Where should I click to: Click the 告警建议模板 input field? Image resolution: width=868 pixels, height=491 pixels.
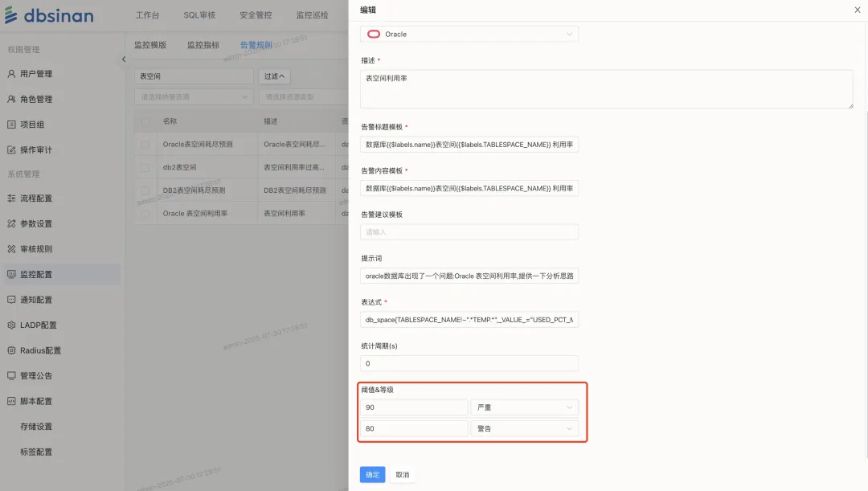(469, 232)
